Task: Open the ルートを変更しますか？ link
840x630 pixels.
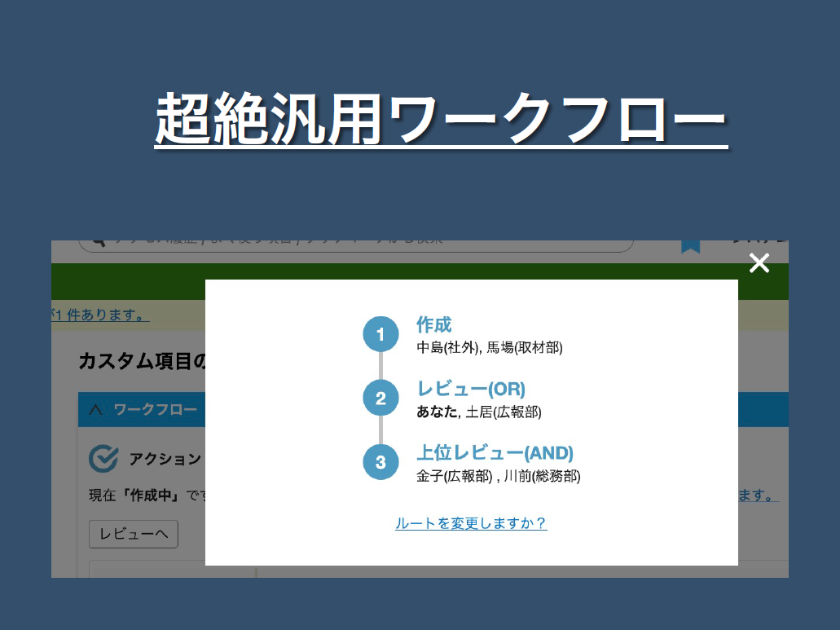Action: point(471,523)
